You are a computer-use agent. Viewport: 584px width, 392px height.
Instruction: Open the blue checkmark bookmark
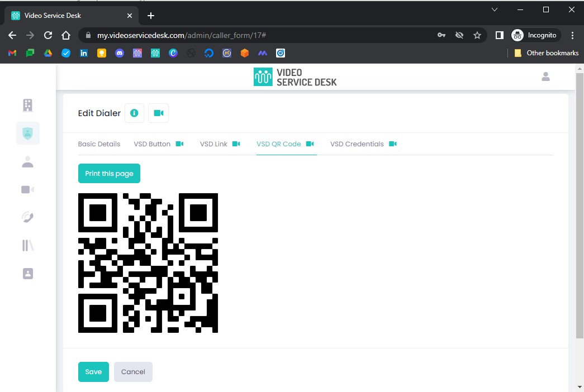point(66,53)
